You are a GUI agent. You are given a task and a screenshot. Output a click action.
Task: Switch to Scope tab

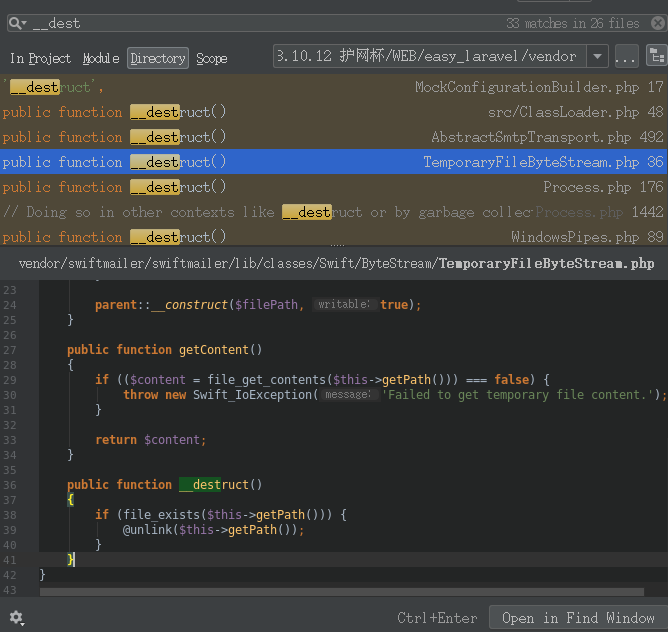tap(212, 58)
